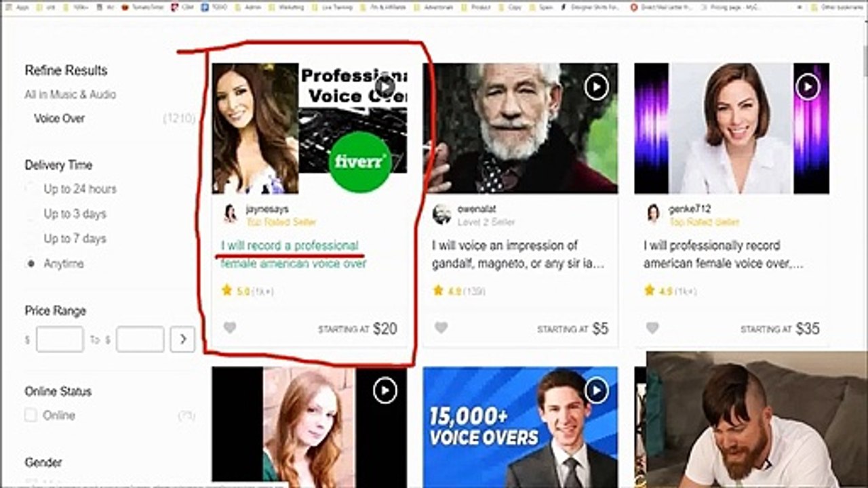Viewport: 868px width, 488px height.
Task: Click the genke712 4.9 star rating
Action: pos(670,291)
